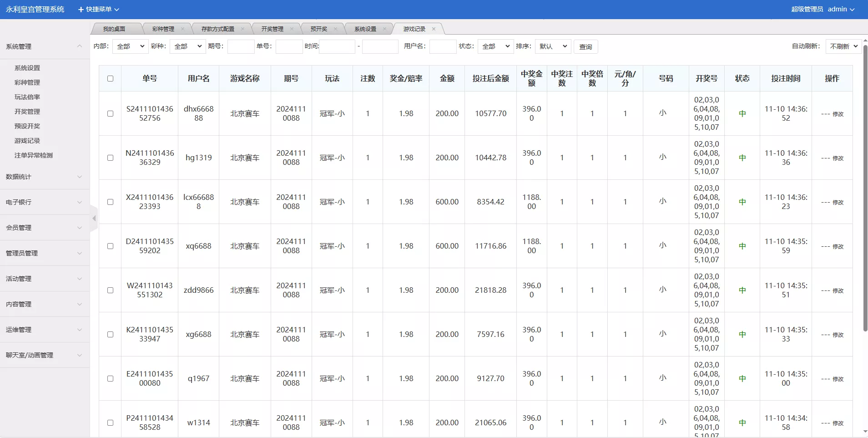Open the 彩种 dropdown filter

click(x=187, y=46)
